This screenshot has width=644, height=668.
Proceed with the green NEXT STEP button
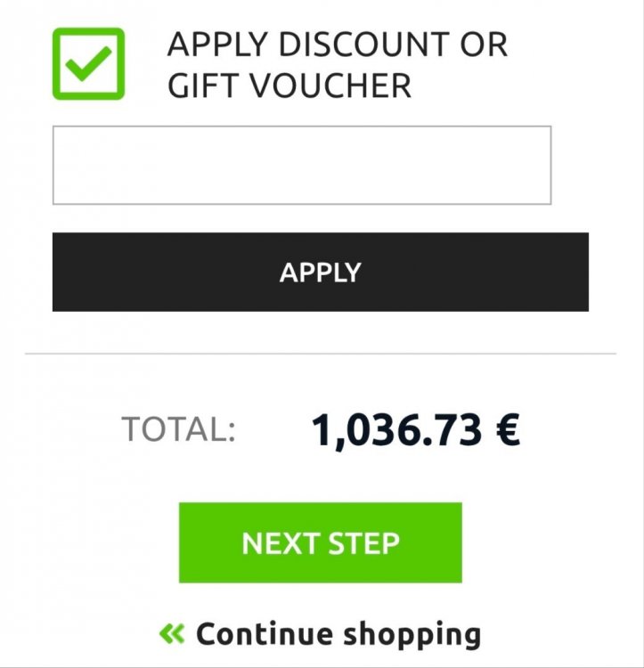tap(321, 542)
